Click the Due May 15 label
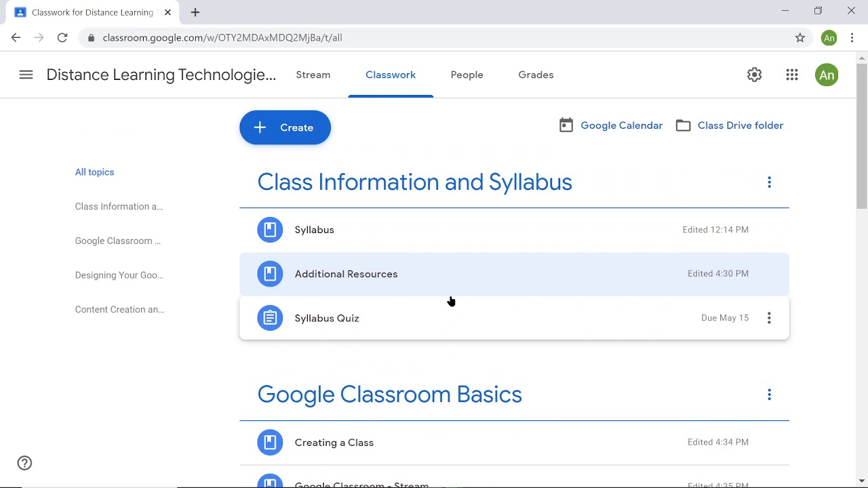 click(x=725, y=318)
